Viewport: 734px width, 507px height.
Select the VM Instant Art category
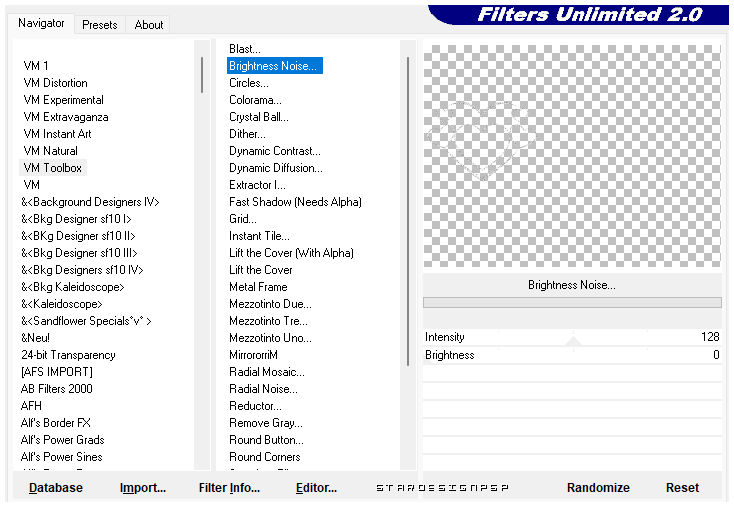57,134
